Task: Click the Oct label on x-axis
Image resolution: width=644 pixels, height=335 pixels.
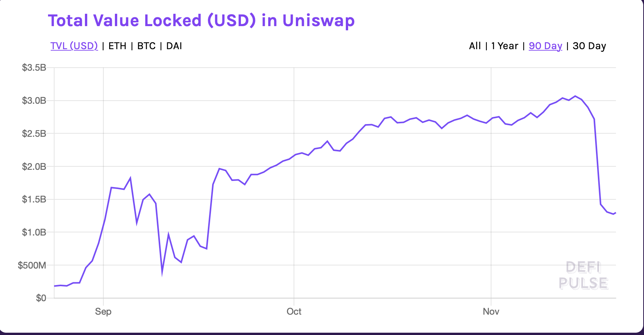Action: [x=294, y=312]
